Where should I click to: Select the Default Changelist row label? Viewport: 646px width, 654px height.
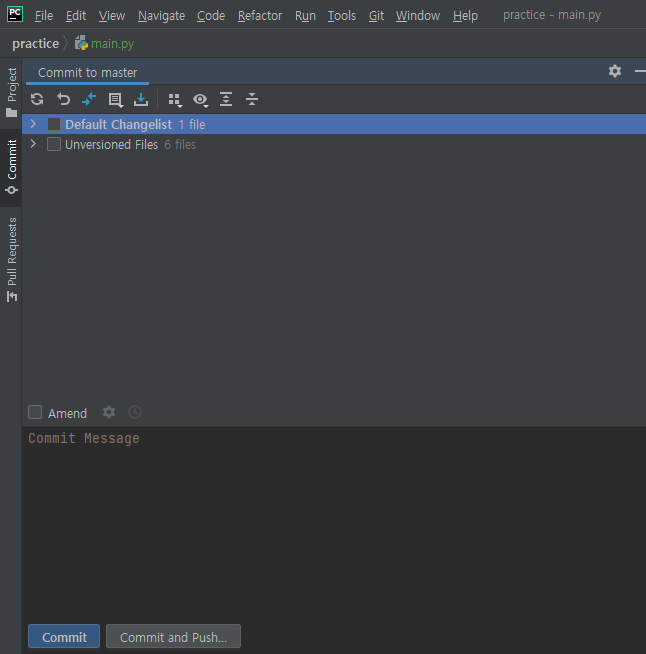118,124
